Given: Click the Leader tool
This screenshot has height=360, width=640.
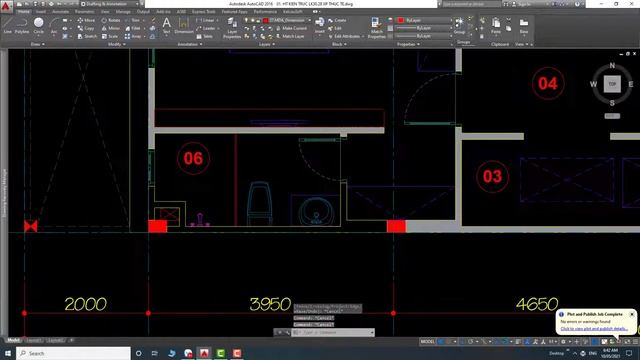Looking at the screenshot, I should tap(206, 28).
